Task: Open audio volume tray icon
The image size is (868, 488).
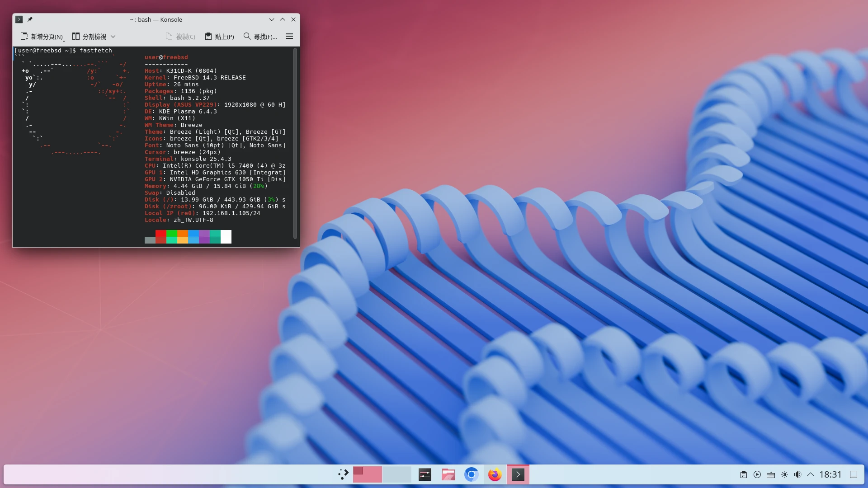Action: [798, 474]
